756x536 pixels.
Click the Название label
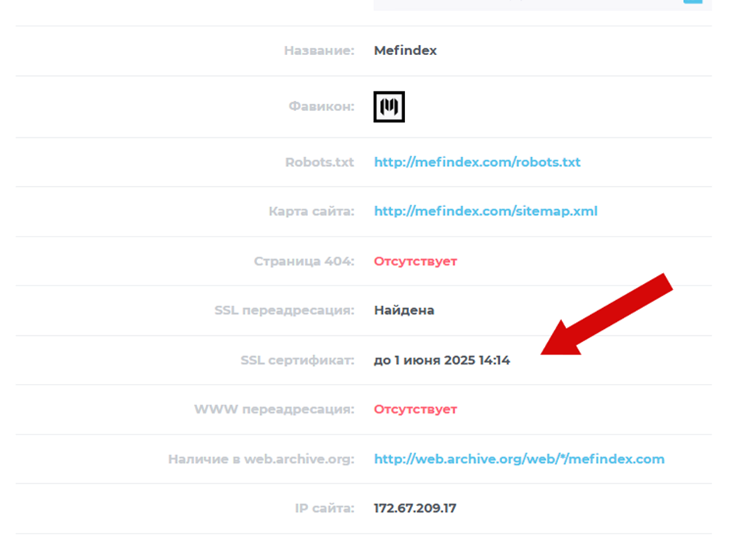319,50
